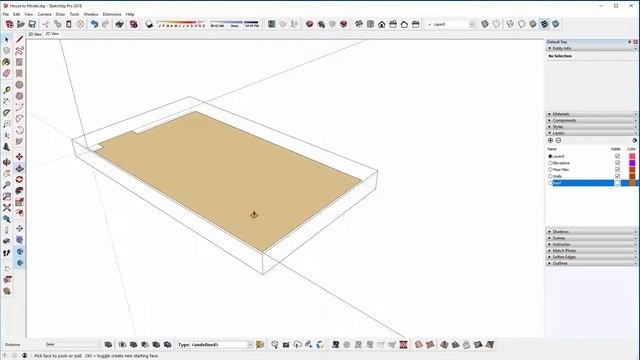Enable Roof layer visibility checkbox
Viewport: 640px width, 360px height.
coord(617,183)
